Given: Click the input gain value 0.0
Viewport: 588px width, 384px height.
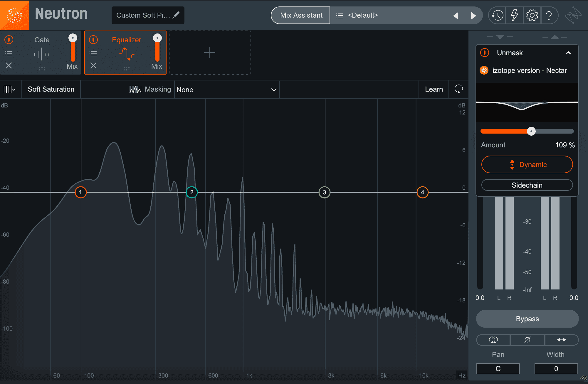Looking at the screenshot, I should [480, 298].
